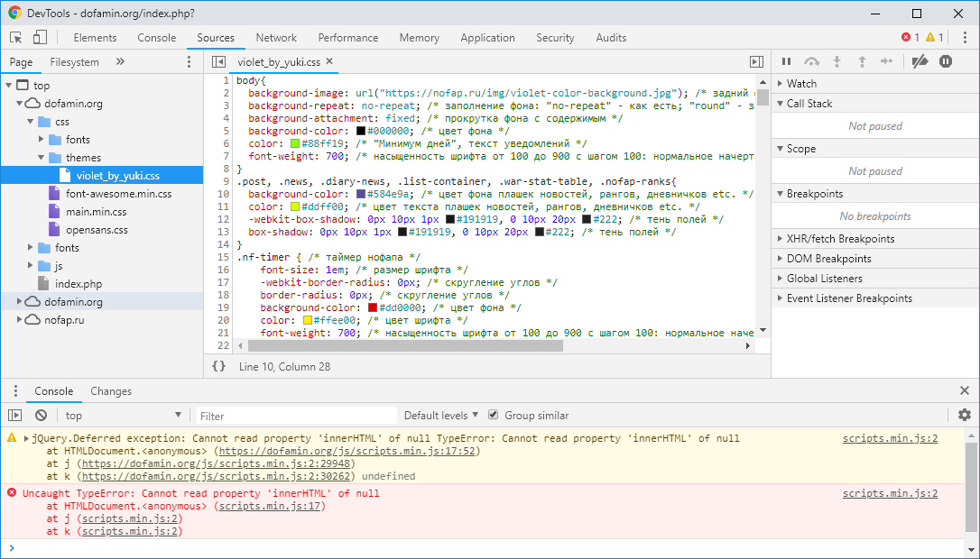Screen dimensions: 980x559
Task: Click the inspect element picker icon
Action: [15, 38]
